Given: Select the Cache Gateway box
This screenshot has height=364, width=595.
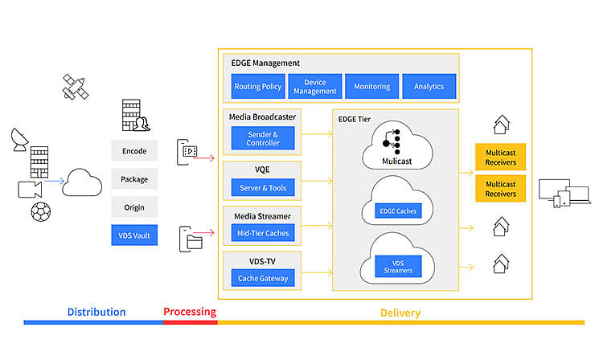Looking at the screenshot, I should (x=263, y=278).
